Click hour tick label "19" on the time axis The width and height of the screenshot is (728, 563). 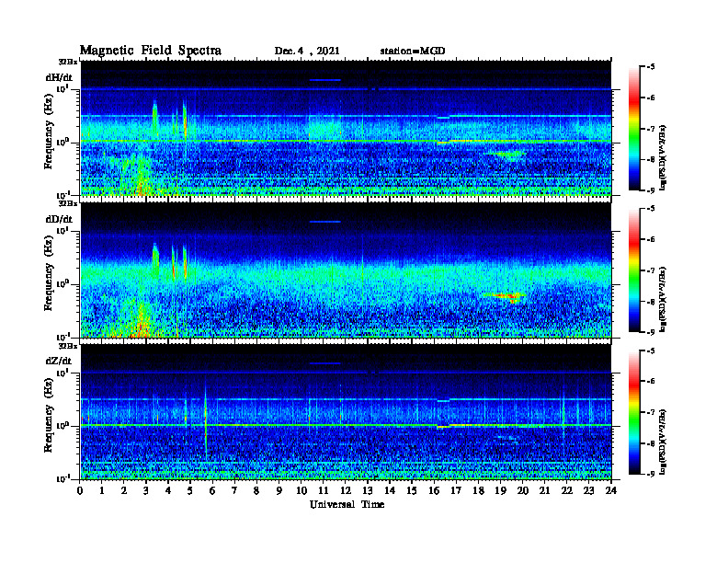coord(500,491)
